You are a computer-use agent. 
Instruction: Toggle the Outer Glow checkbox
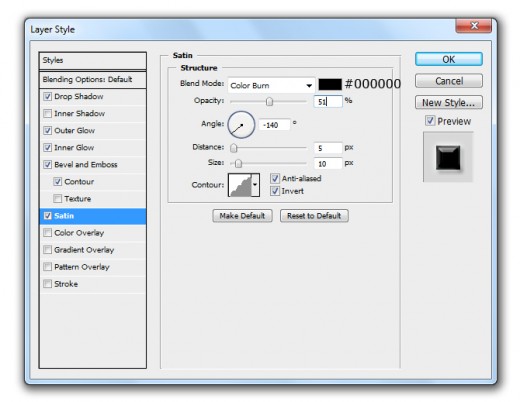pos(47,131)
